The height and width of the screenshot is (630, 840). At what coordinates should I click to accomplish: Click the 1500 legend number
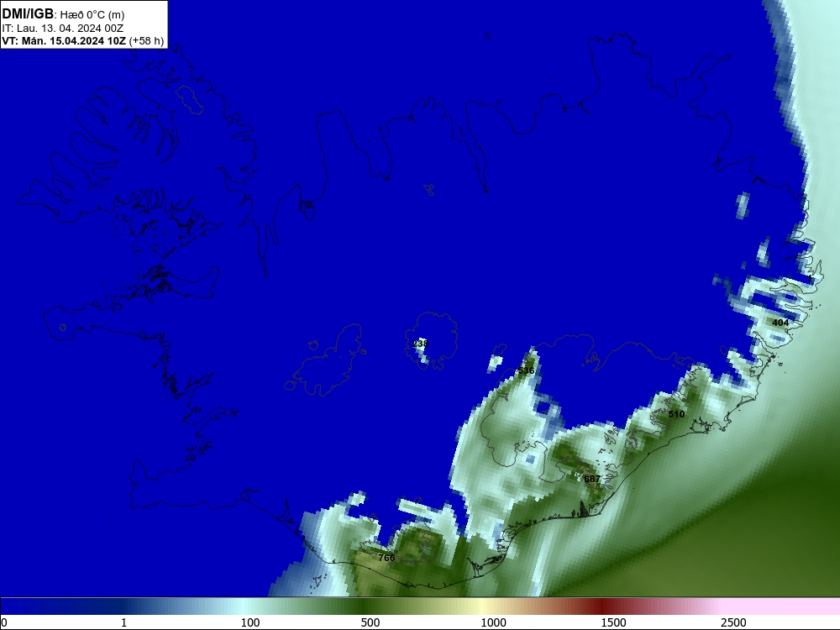pyautogui.click(x=613, y=622)
